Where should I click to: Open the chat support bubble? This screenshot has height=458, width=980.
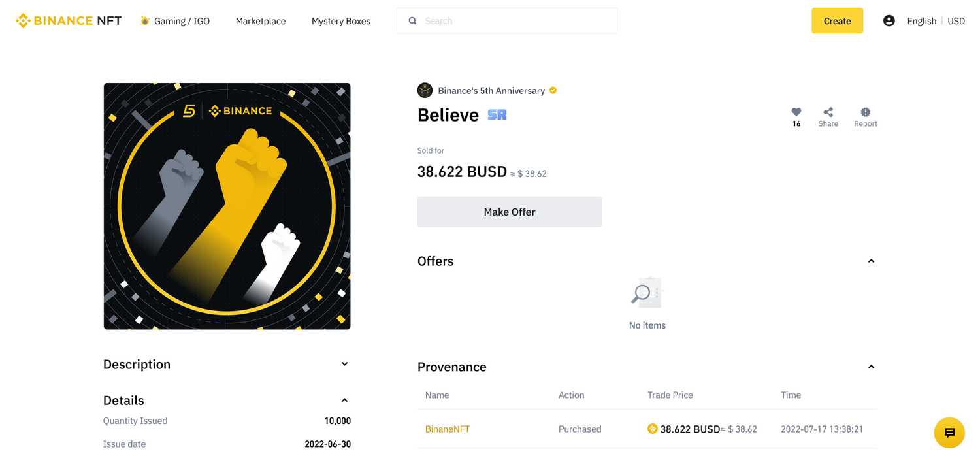pos(949,433)
